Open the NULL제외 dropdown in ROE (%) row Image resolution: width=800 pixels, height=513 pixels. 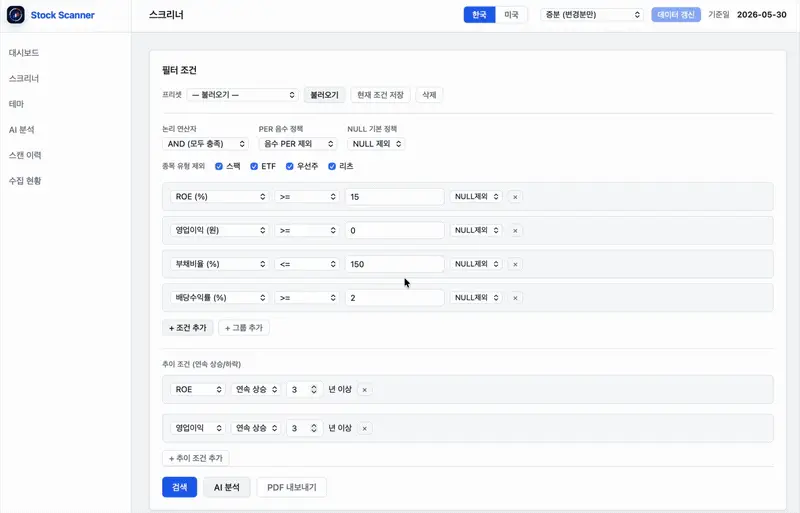coord(476,197)
